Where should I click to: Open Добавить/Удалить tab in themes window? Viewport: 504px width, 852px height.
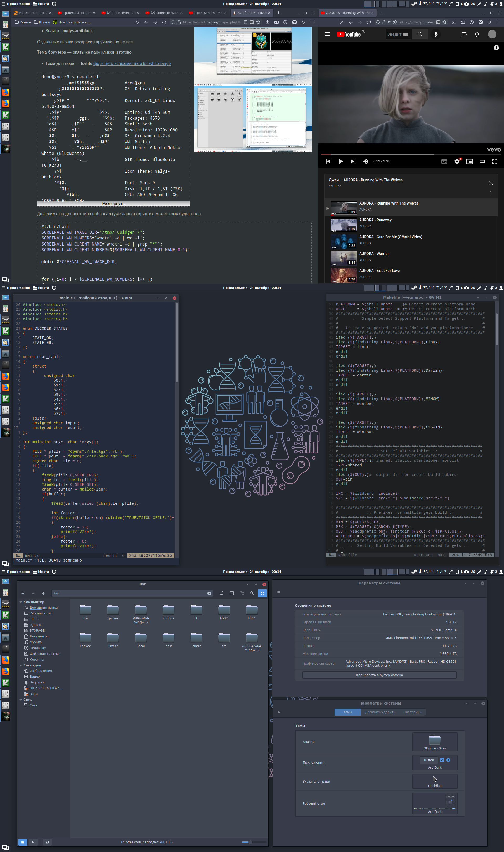click(380, 712)
